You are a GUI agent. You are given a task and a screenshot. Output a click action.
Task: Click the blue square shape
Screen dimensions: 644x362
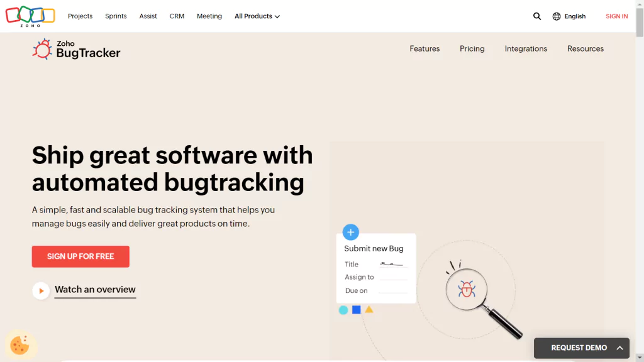(356, 309)
